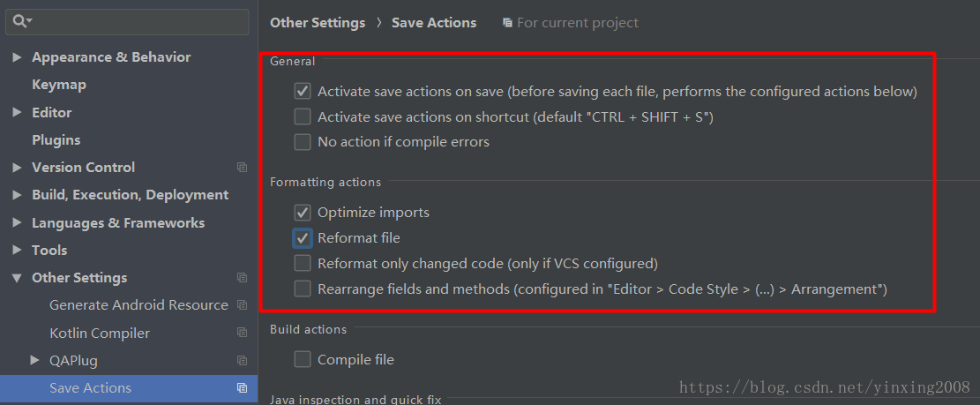980x405 pixels.
Task: Click project-level icon beside Other Settings
Action: 242,277
